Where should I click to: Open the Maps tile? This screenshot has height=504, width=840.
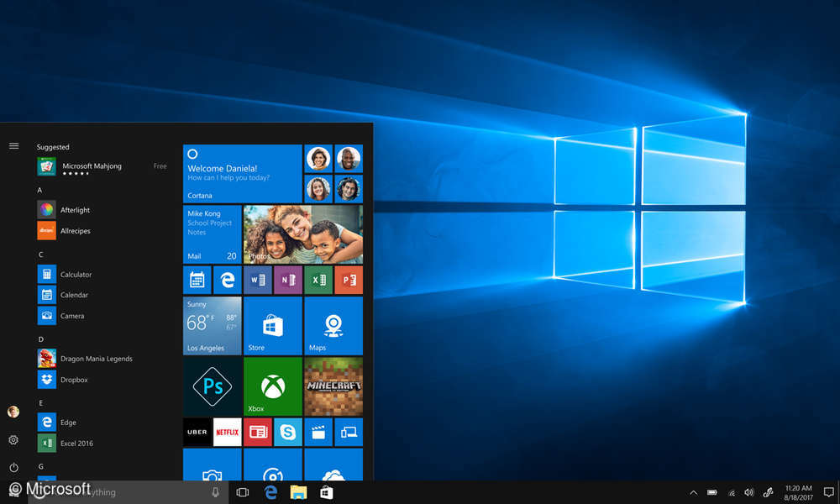click(333, 326)
